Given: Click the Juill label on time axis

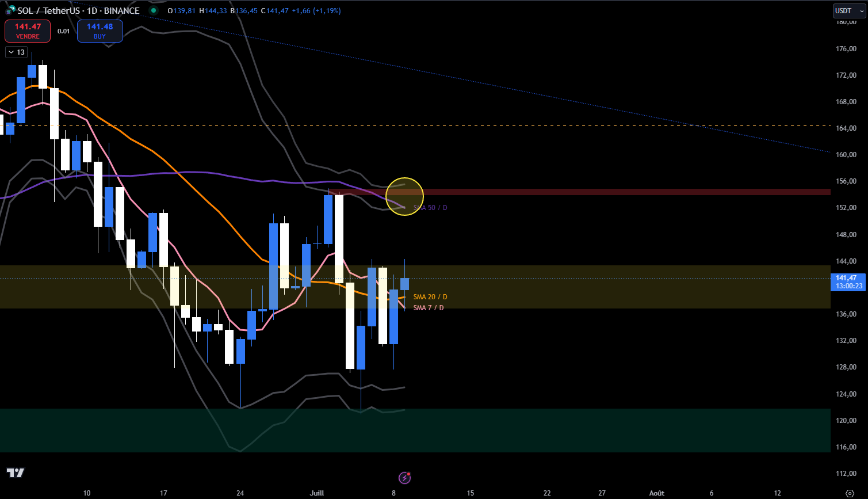Looking at the screenshot, I should (x=317, y=493).
